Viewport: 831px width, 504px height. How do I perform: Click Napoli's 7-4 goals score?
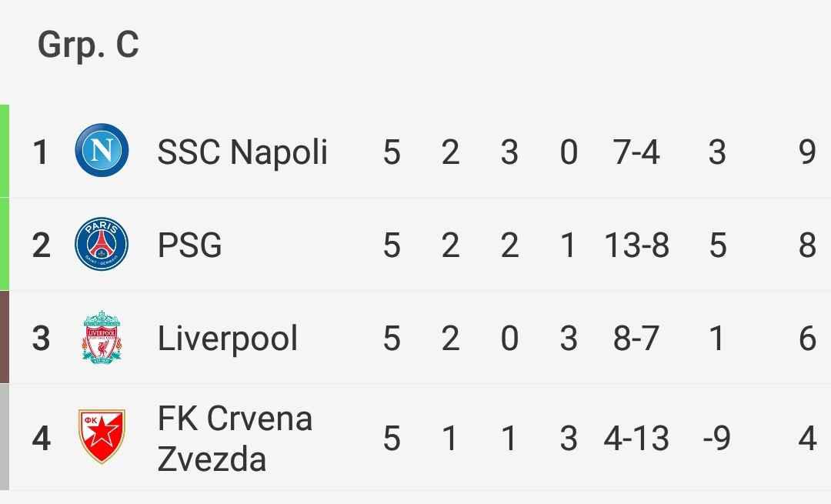pos(636,152)
